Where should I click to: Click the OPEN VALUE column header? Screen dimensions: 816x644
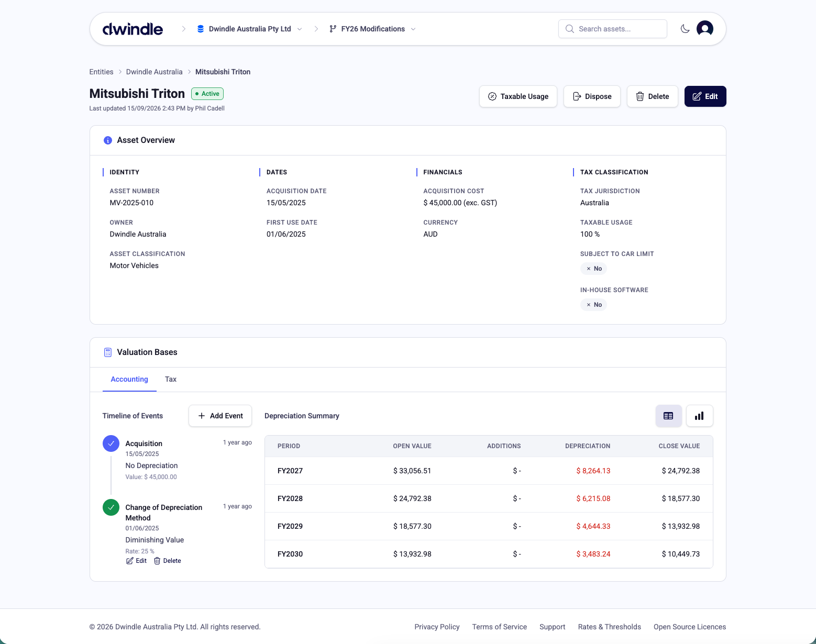point(412,446)
